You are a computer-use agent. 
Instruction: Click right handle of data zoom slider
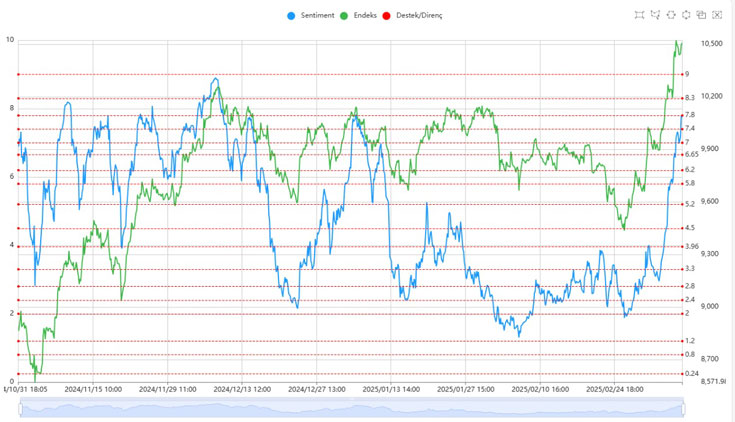[x=683, y=407]
